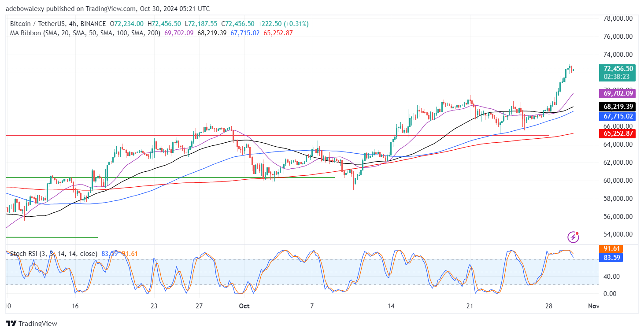Click the 74,000.00 price axis label
The image size is (644, 333).
click(618, 55)
